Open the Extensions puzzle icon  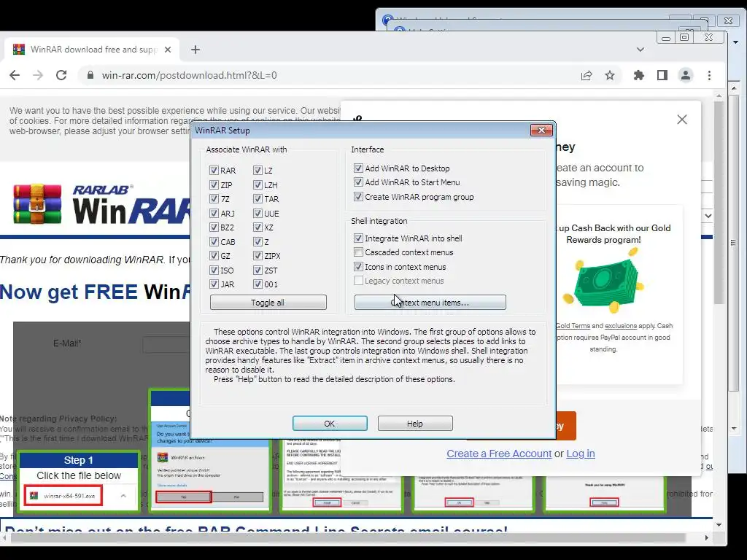pos(639,75)
